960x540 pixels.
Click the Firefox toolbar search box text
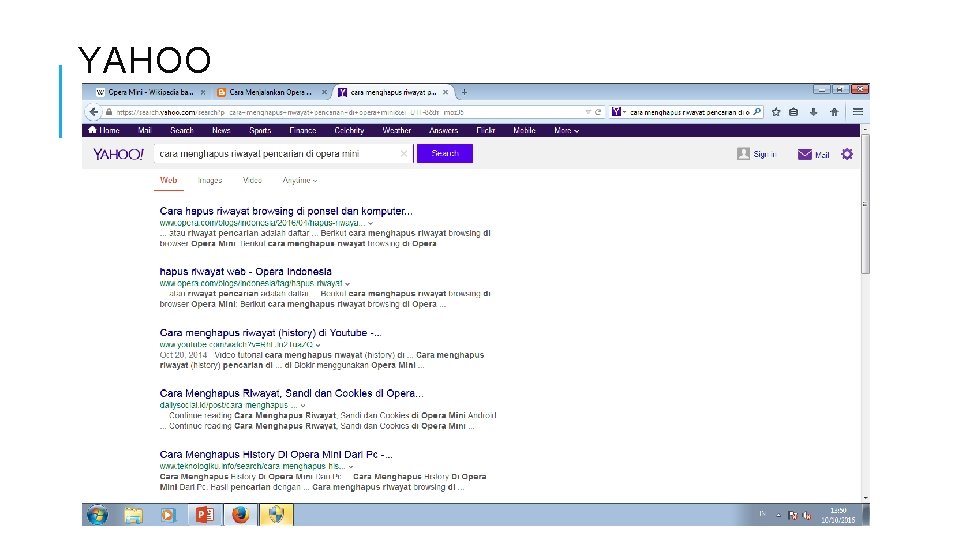coord(689,112)
